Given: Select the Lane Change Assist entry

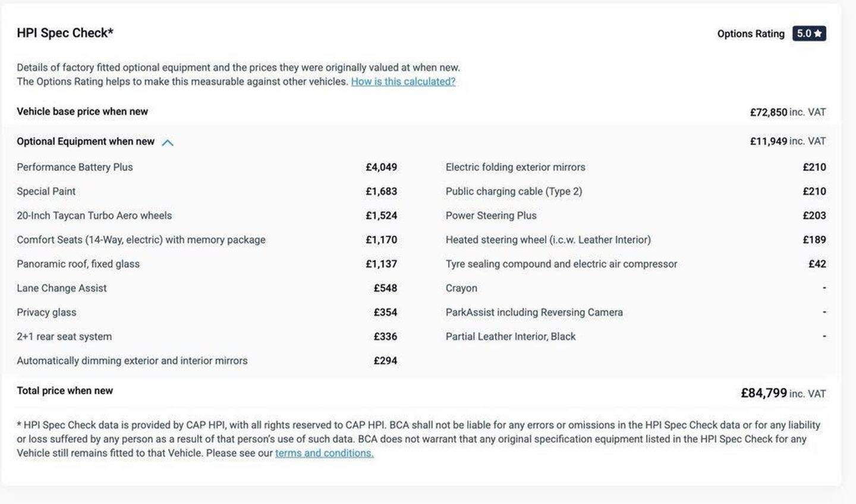Looking at the screenshot, I should pyautogui.click(x=62, y=288).
